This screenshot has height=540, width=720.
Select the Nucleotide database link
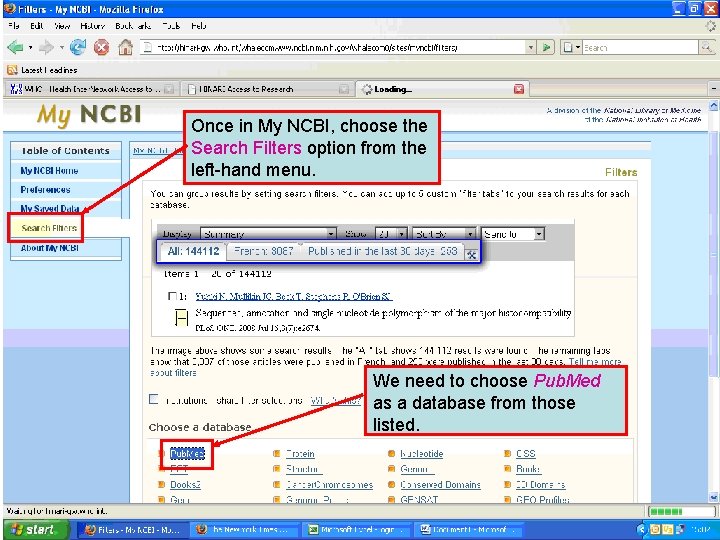click(422, 454)
